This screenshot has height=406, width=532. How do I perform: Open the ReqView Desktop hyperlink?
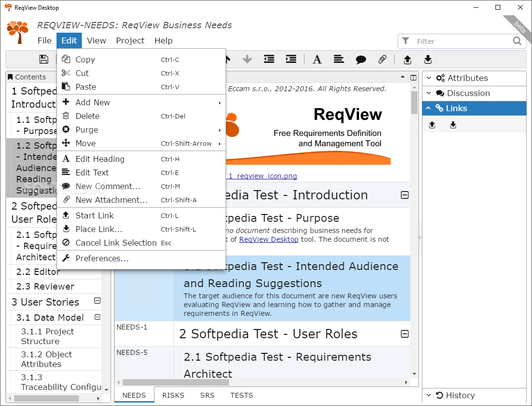click(x=269, y=239)
